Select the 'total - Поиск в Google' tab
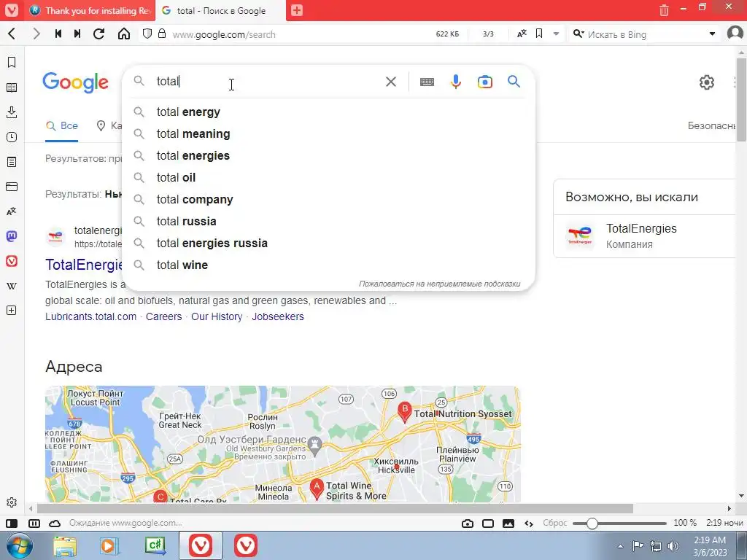This screenshot has width=747, height=560. click(x=220, y=10)
